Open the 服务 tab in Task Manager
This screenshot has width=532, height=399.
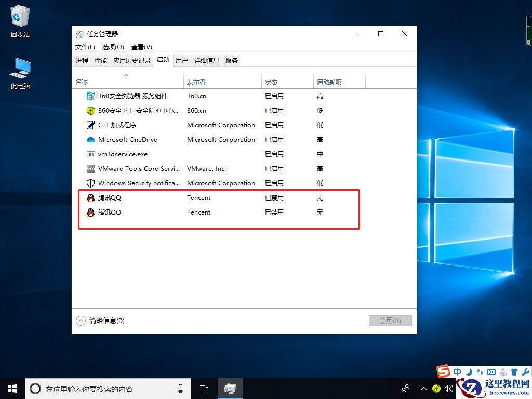tap(232, 60)
